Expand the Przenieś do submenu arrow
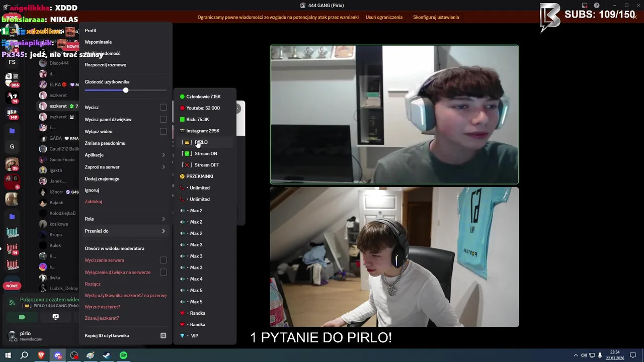644x362 pixels. [164, 231]
